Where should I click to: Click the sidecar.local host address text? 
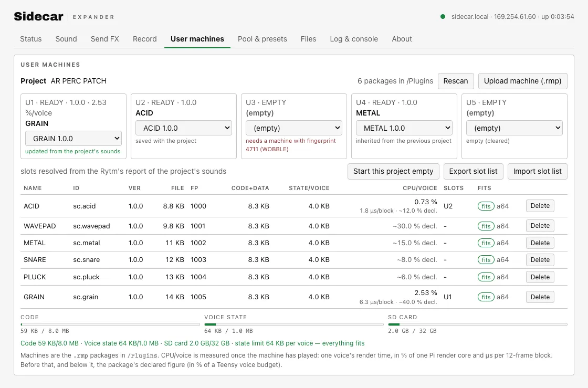[470, 16]
